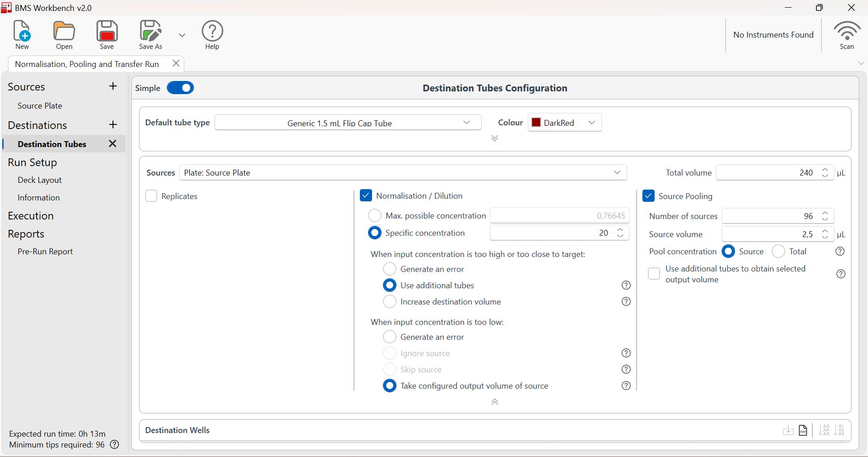868x457 pixels.
Task: Click the CSV export icon in Destination Wells
Action: (803, 430)
